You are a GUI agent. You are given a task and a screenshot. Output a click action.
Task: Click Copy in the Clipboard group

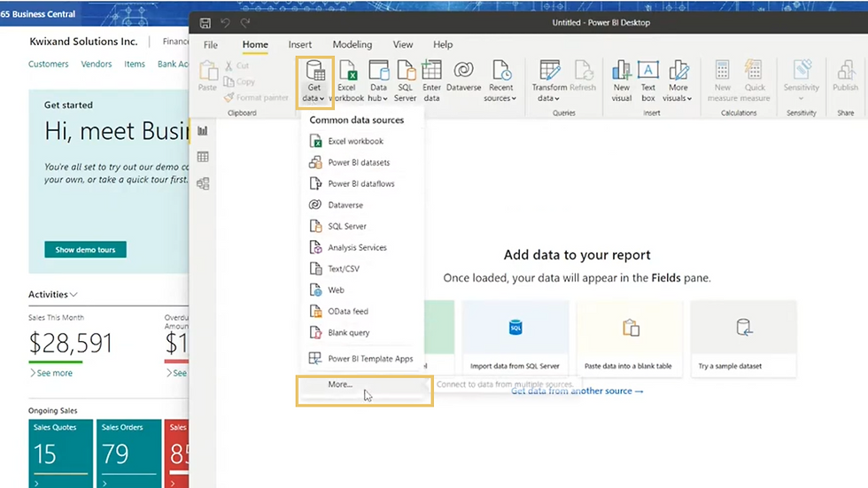[239, 81]
